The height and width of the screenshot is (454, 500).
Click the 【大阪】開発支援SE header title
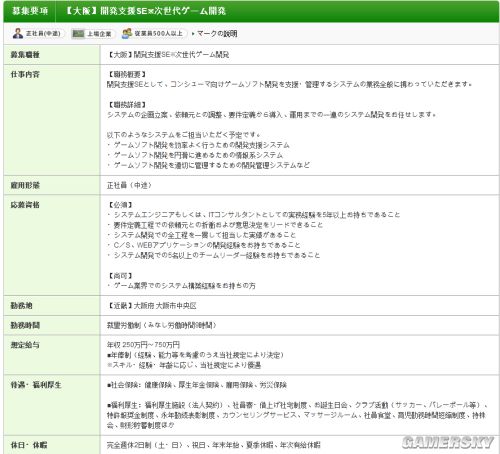[145, 11]
